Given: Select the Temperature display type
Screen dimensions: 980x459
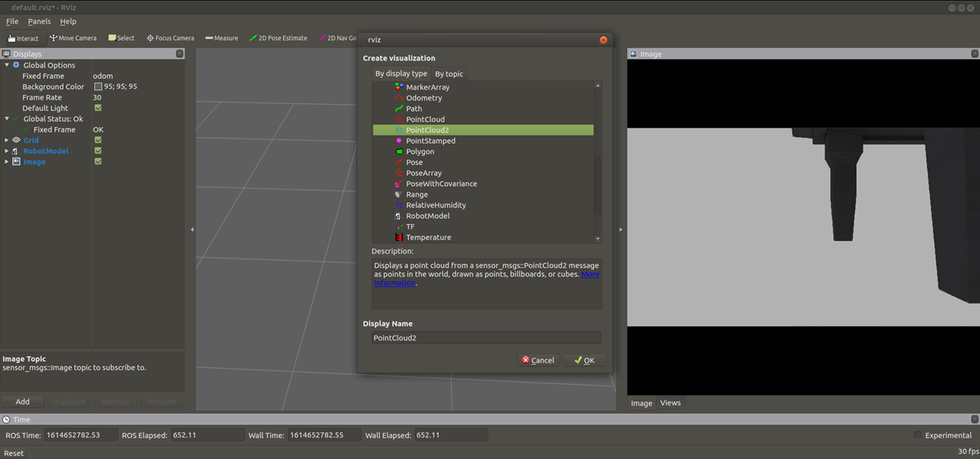Looking at the screenshot, I should coord(428,237).
